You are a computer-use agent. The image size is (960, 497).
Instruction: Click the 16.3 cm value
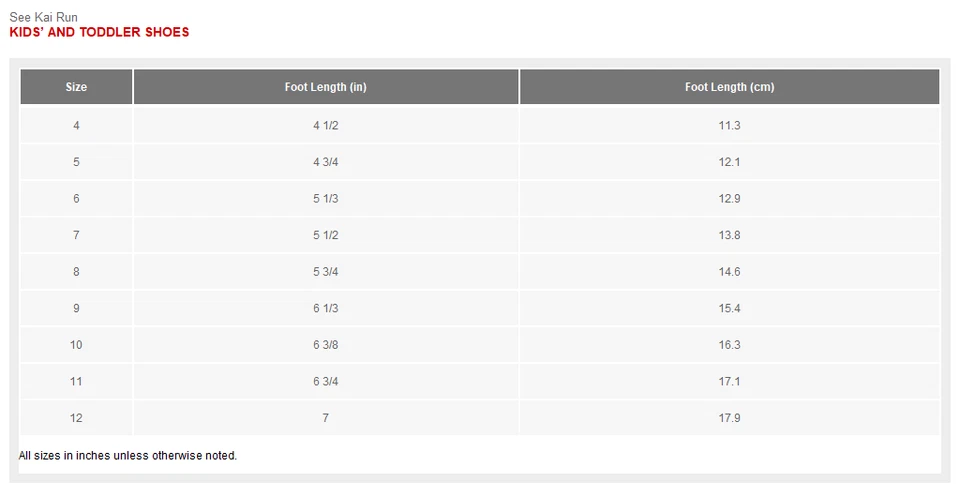click(x=729, y=345)
